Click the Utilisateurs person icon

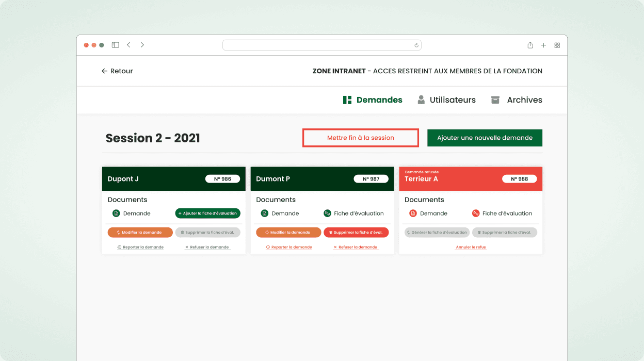[421, 100]
